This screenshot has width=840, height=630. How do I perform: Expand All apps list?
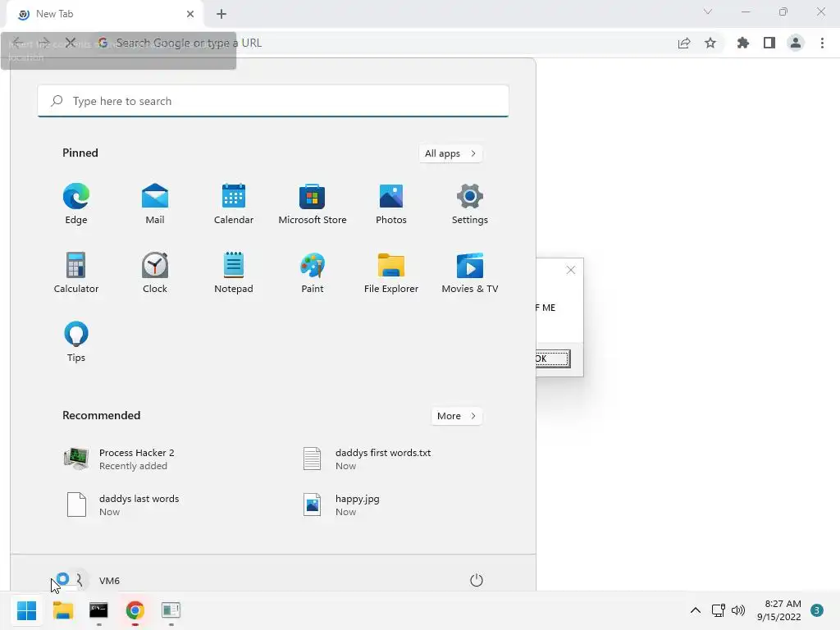pyautogui.click(x=450, y=153)
